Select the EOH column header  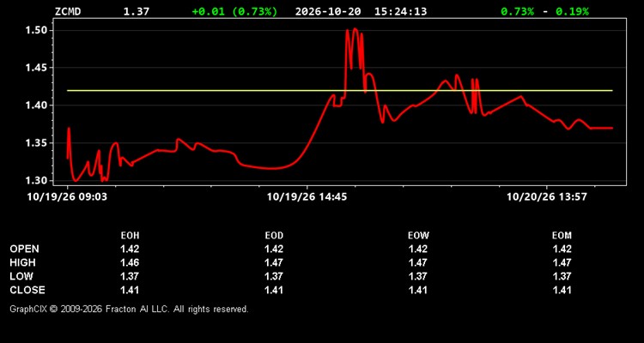pos(130,236)
